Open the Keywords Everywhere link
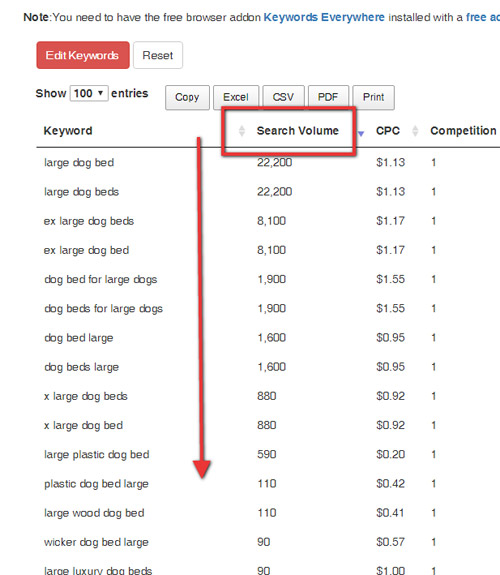 [324, 17]
